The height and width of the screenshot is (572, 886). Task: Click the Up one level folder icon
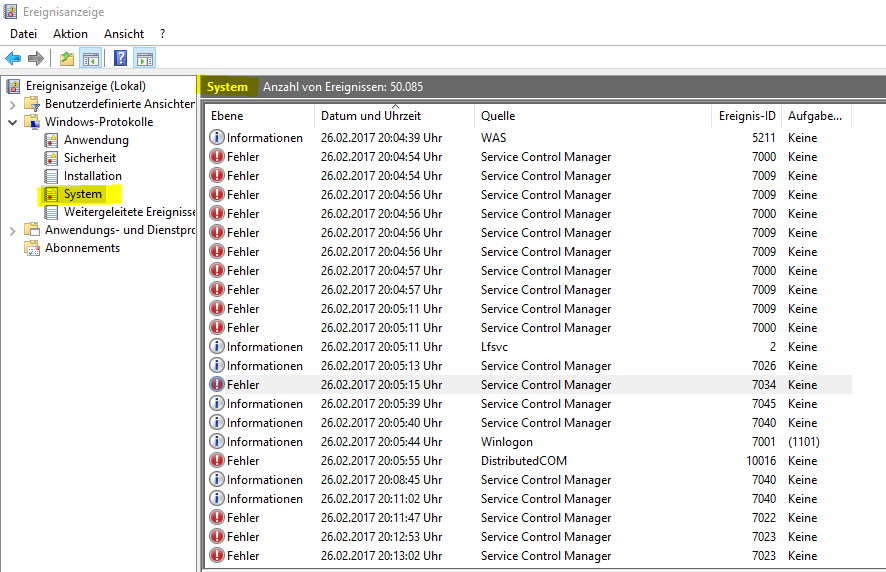tap(67, 58)
